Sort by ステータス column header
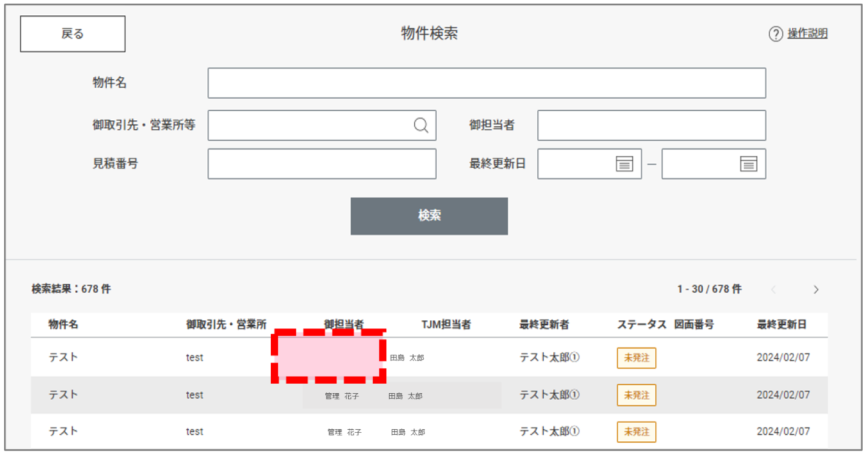The height and width of the screenshot is (454, 867). point(641,325)
